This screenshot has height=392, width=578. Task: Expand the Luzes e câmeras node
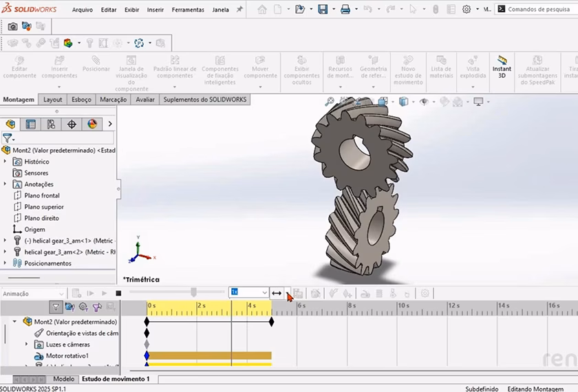point(27,345)
